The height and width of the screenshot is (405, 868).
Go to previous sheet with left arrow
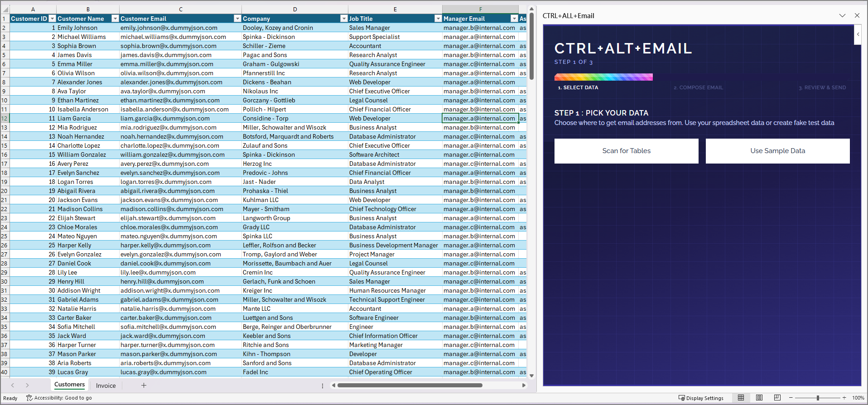13,386
